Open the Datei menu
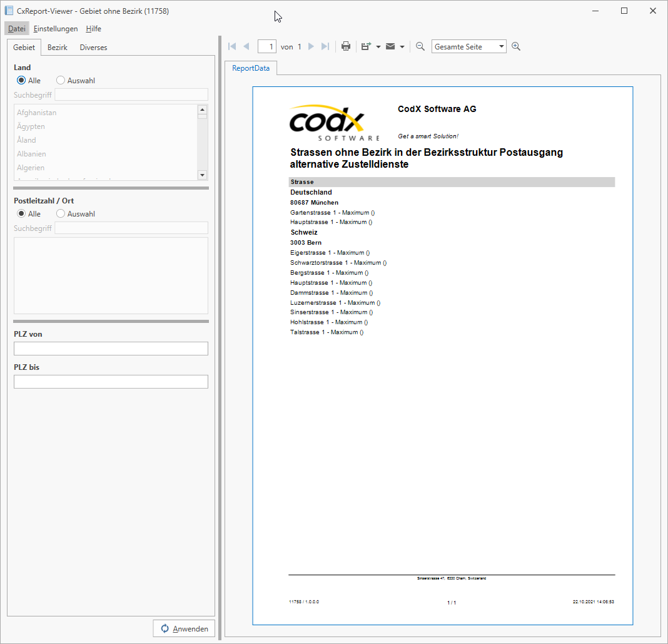Screen dimensions: 668x644 pos(16,28)
